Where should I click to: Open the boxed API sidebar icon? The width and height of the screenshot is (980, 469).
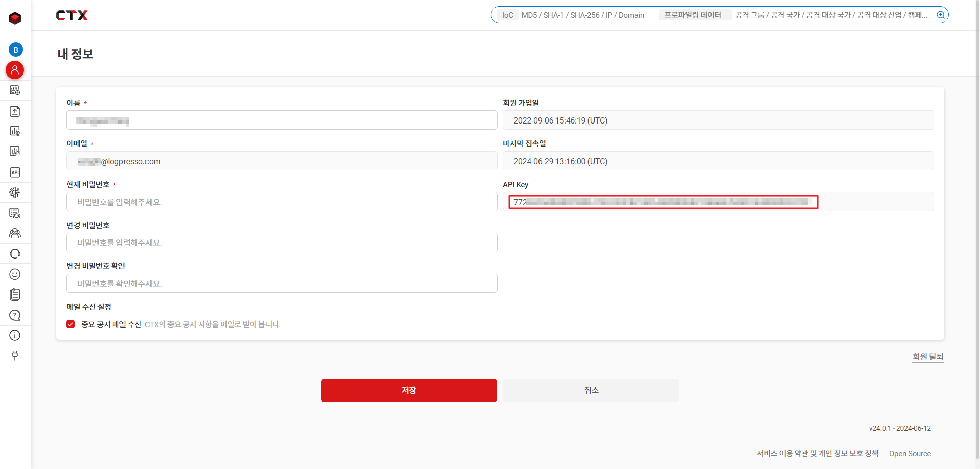click(15, 172)
